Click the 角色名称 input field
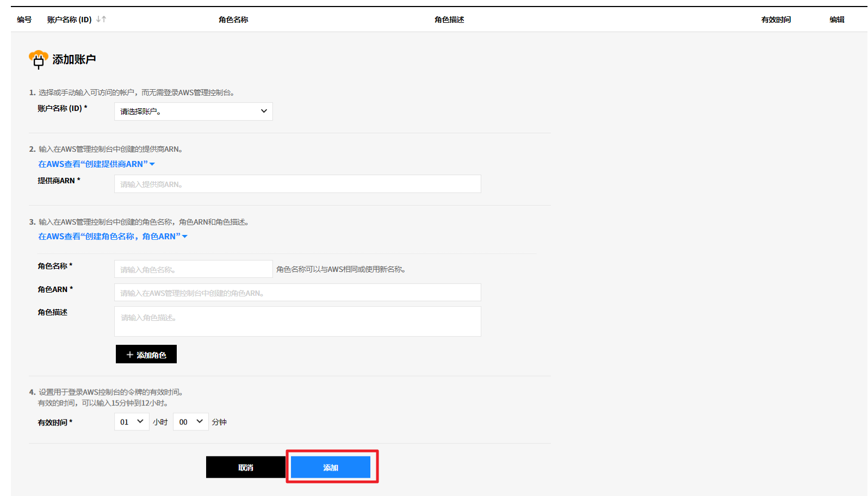This screenshot has height=496, width=868. point(193,269)
